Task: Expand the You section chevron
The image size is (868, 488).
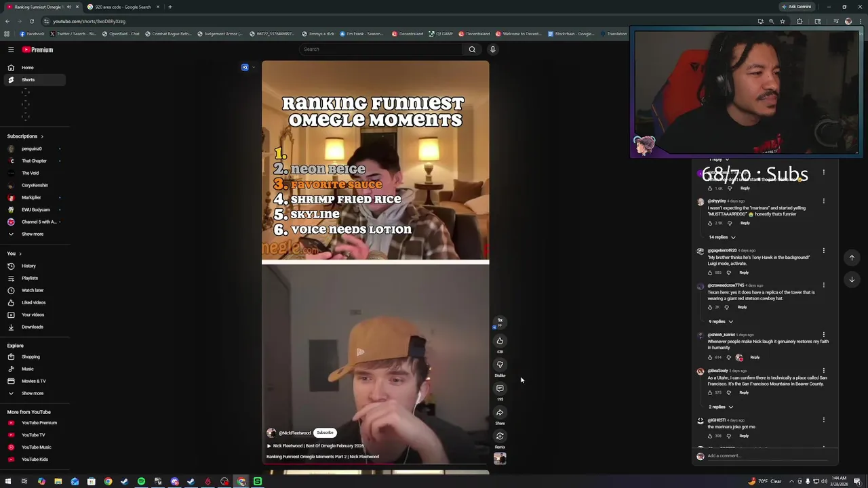Action: click(x=20, y=253)
